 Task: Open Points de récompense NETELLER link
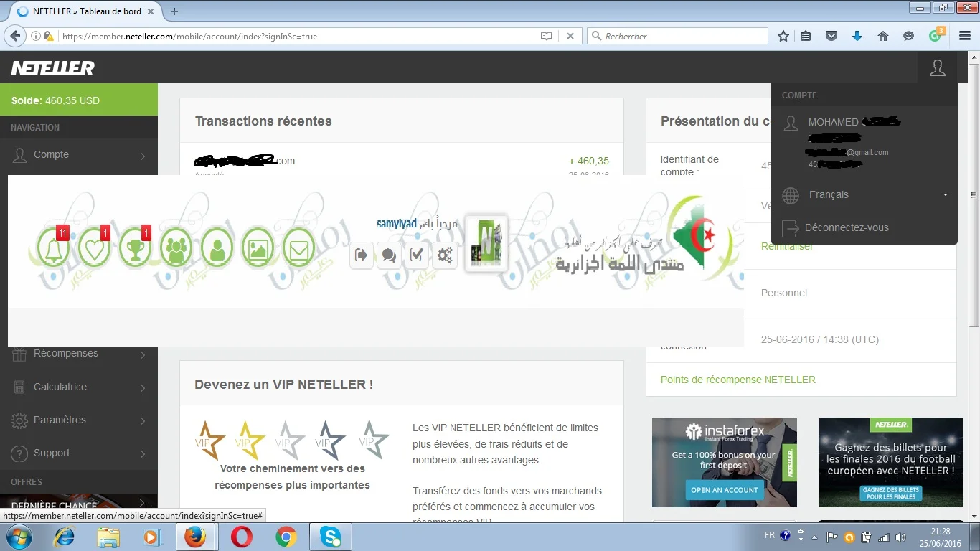738,380
